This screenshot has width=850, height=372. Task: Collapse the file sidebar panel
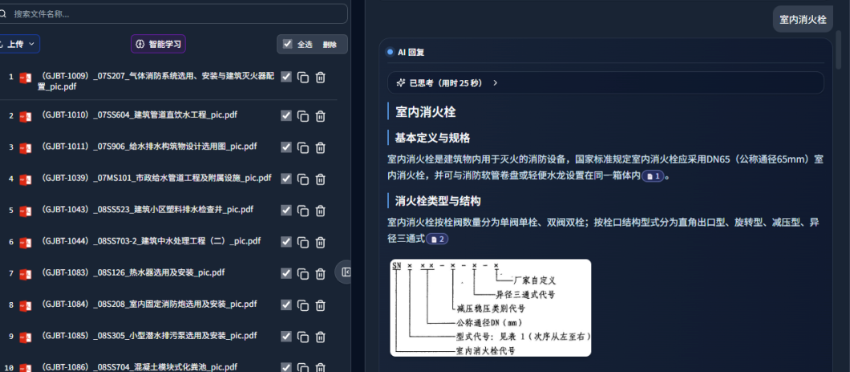345,272
